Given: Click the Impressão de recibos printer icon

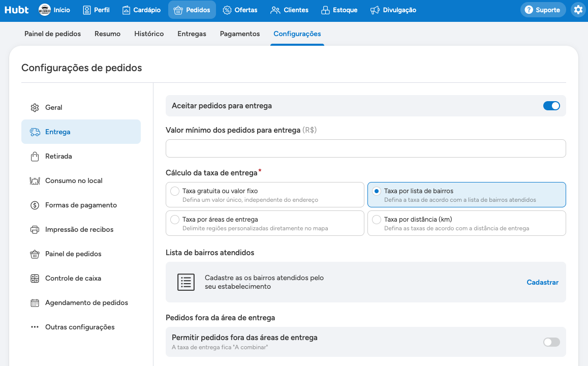Looking at the screenshot, I should 35,229.
